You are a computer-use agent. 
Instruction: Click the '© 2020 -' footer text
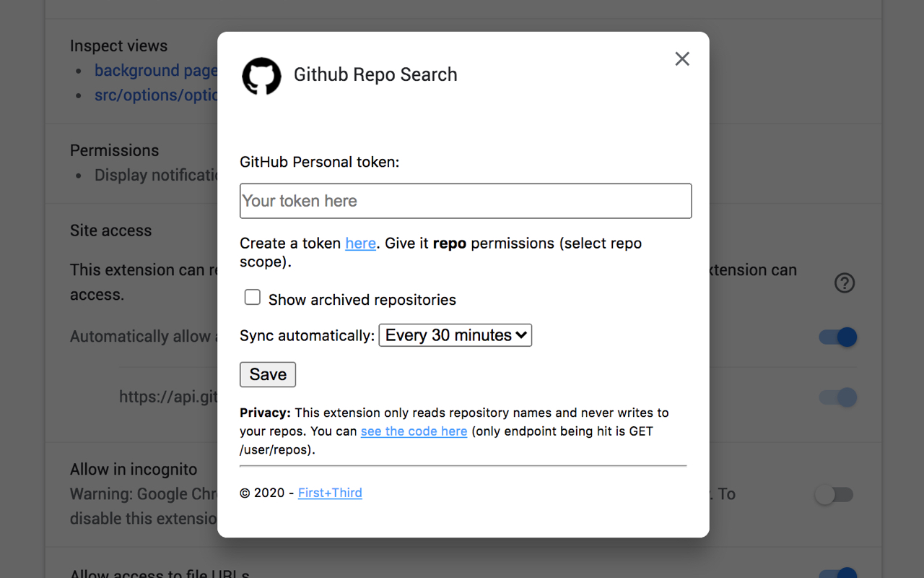point(267,493)
